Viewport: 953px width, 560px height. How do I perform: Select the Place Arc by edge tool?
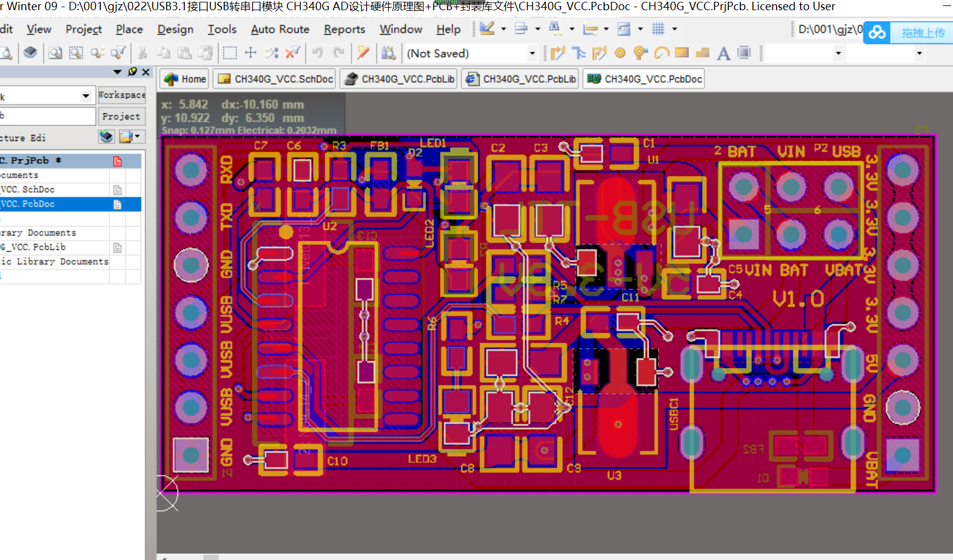click(x=661, y=53)
